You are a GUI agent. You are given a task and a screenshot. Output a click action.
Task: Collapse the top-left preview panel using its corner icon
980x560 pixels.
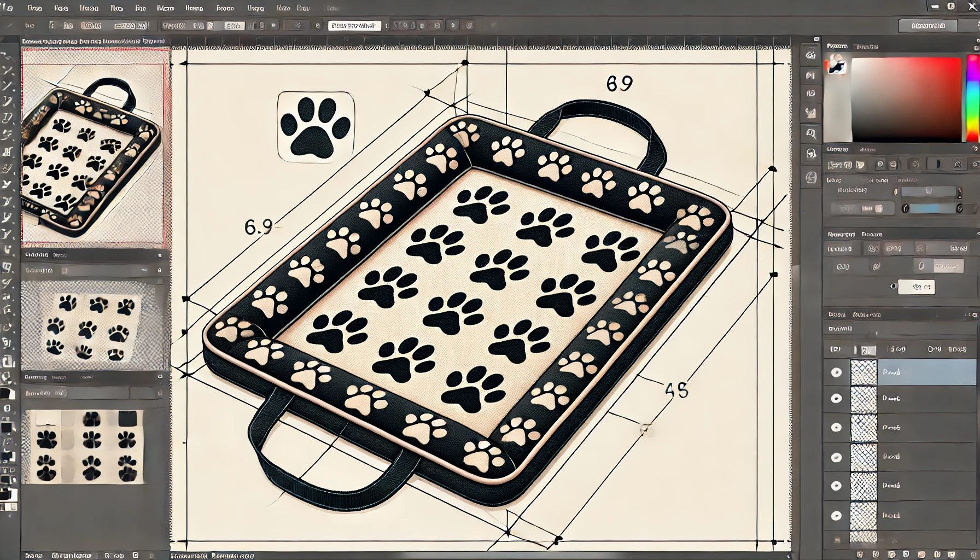[160, 255]
